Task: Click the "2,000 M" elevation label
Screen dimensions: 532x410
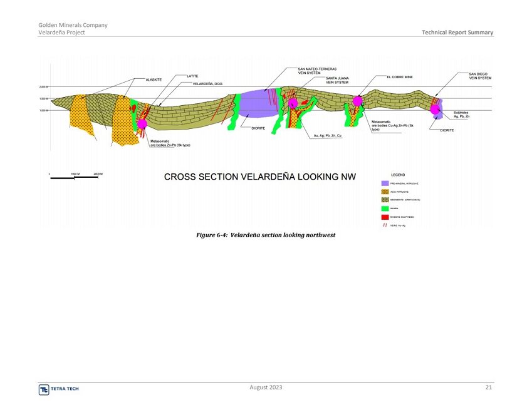Action: (x=43, y=87)
